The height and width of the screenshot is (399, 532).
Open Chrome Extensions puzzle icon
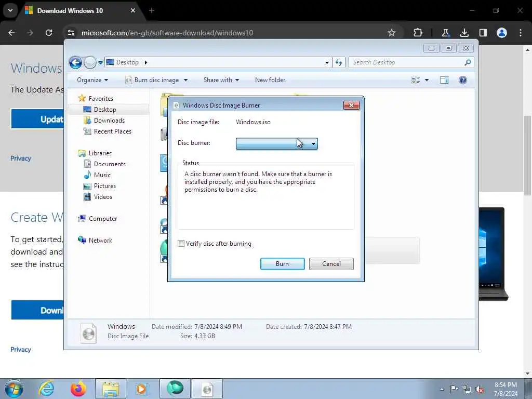(x=418, y=33)
